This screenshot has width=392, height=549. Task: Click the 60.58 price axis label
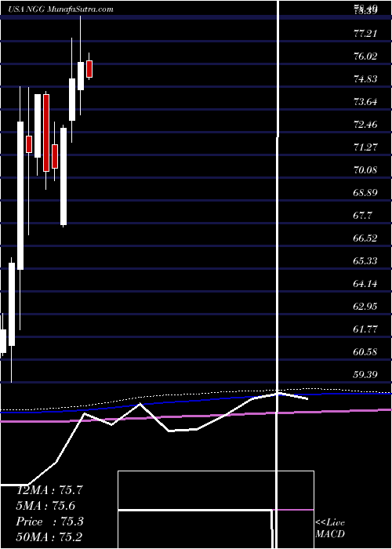(365, 352)
